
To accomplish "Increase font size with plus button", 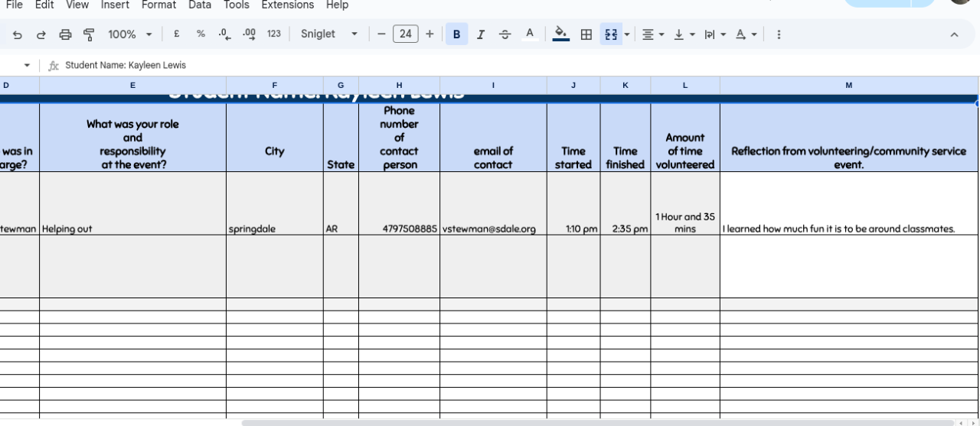I will (x=430, y=34).
